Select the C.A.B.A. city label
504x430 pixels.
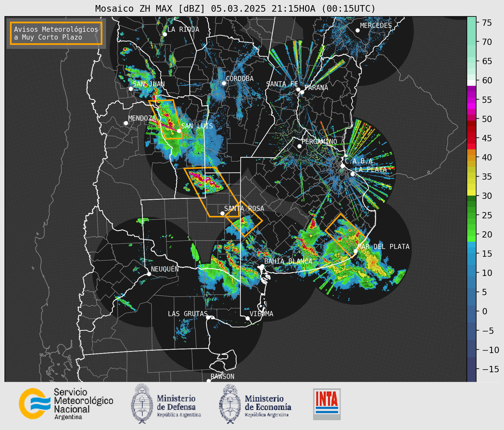coord(360,161)
